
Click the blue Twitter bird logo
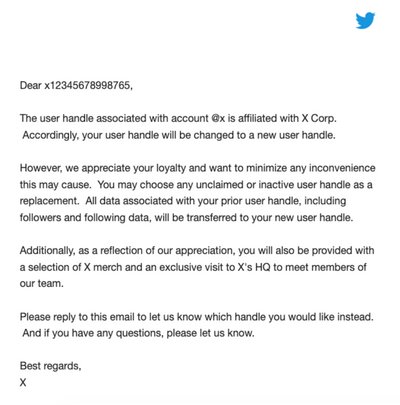pos(365,21)
